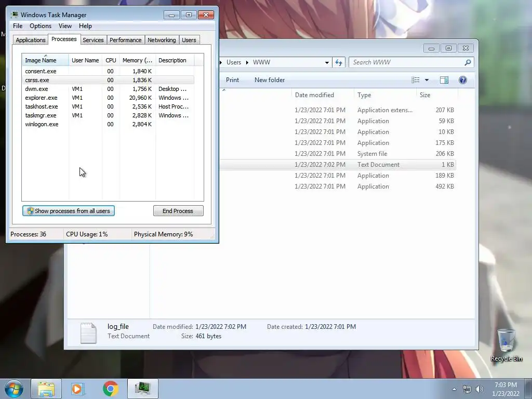Image resolution: width=532 pixels, height=399 pixels.
Task: Open Task Manager View menu
Action: (x=65, y=26)
